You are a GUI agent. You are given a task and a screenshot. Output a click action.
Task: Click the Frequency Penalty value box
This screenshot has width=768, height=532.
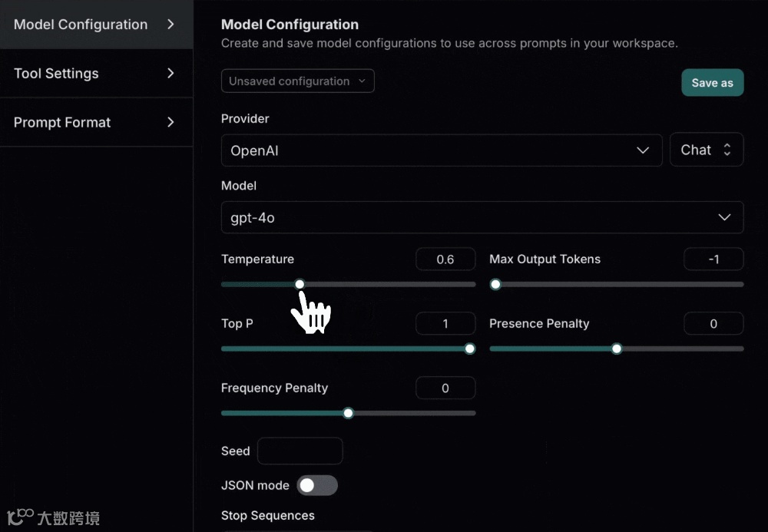point(445,388)
